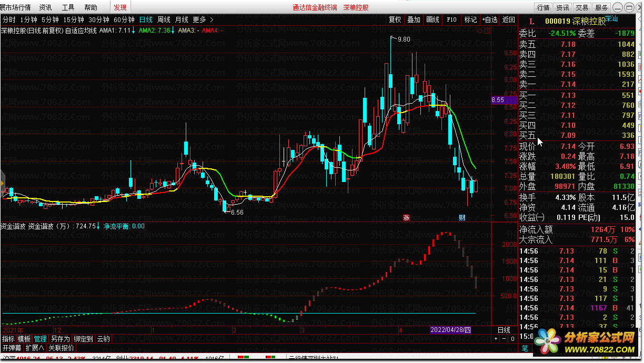This screenshot has height=363, width=644.
Task: Click the 管理 tab at bottom
Action: 41,339
